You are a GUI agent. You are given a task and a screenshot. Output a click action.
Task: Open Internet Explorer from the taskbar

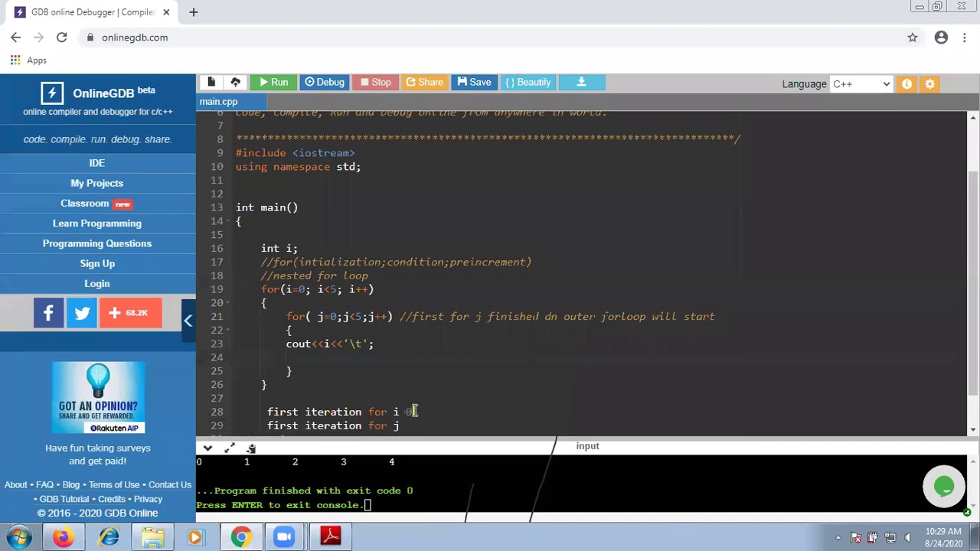[108, 537]
